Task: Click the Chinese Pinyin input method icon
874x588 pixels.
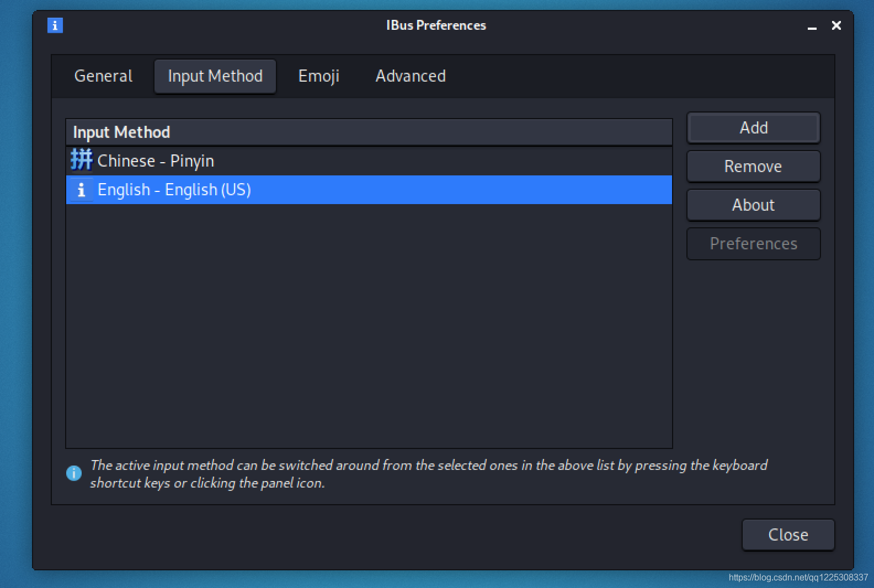Action: 81,160
